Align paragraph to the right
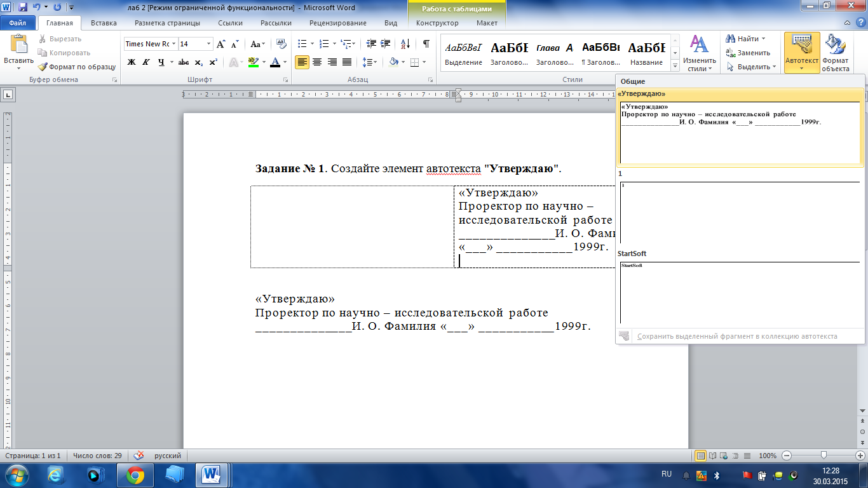Viewport: 868px width, 488px height. pos(332,62)
